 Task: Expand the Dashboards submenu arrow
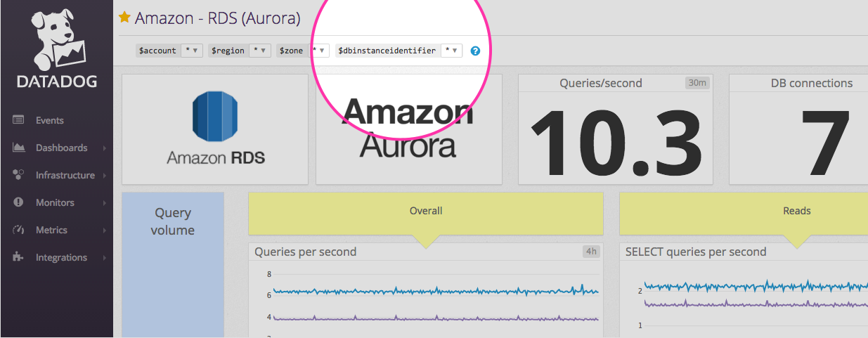click(x=104, y=148)
